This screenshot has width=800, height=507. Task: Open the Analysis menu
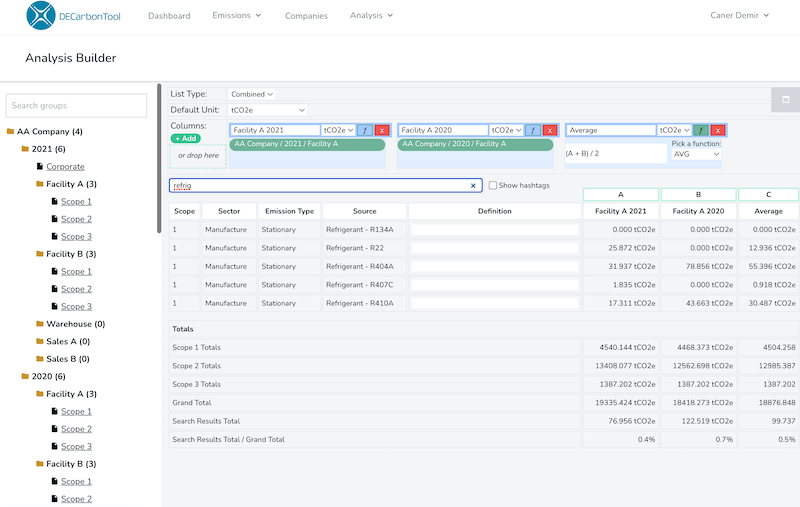click(371, 15)
